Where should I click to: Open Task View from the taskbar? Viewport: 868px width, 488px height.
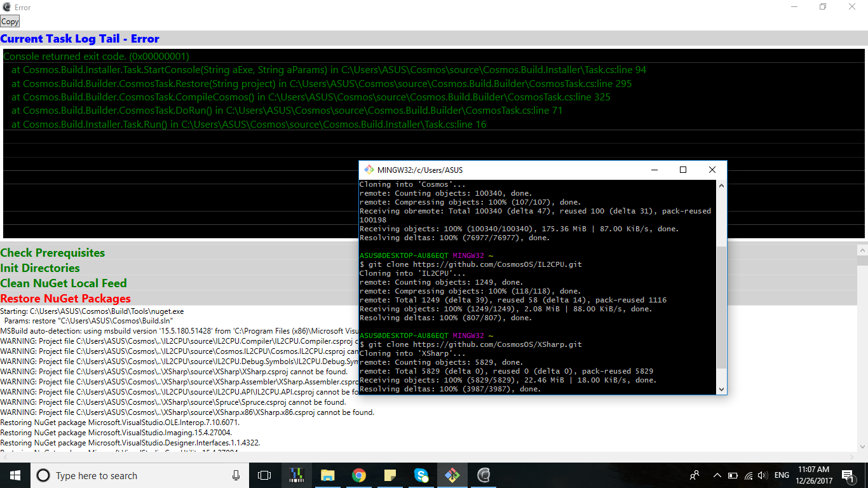click(264, 475)
